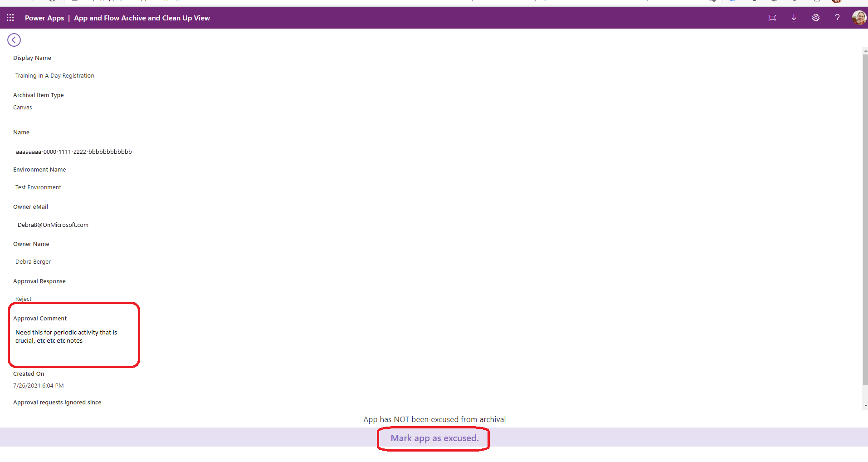Image resolution: width=868 pixels, height=462 pixels.
Task: Click the vertical scrollbar thumb
Action: [x=865, y=220]
